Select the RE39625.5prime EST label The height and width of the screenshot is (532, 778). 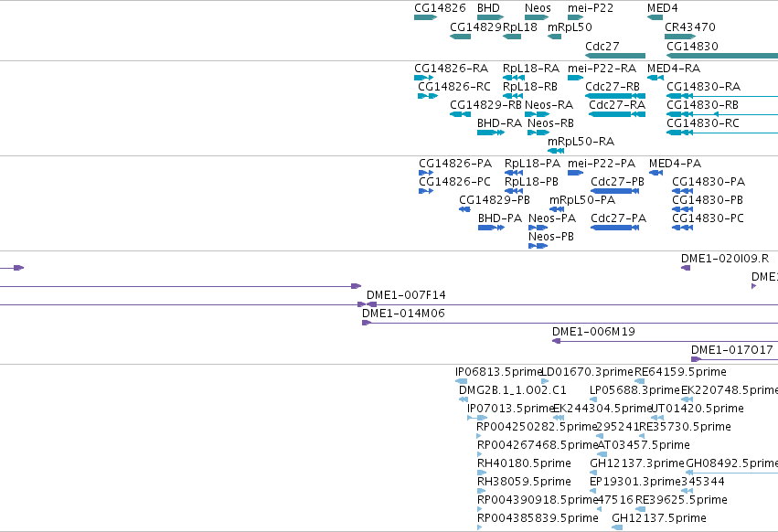coord(681,500)
